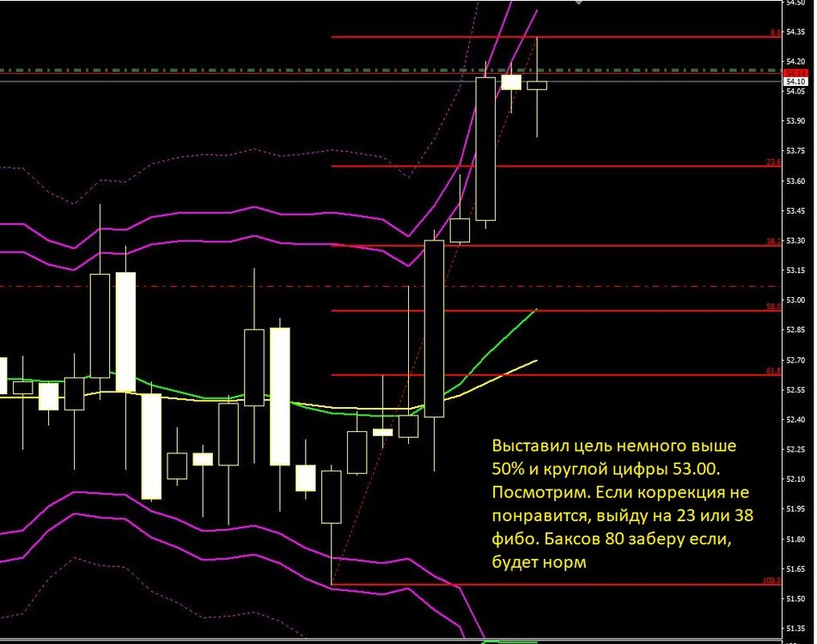Click price scale value 53.90
This screenshot has height=644, width=817.
796,121
